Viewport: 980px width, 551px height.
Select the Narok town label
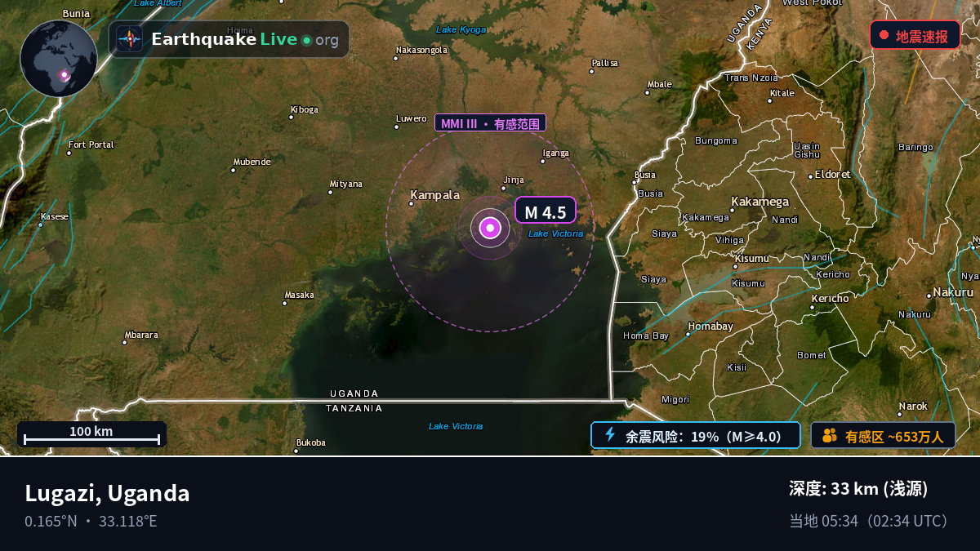(913, 406)
